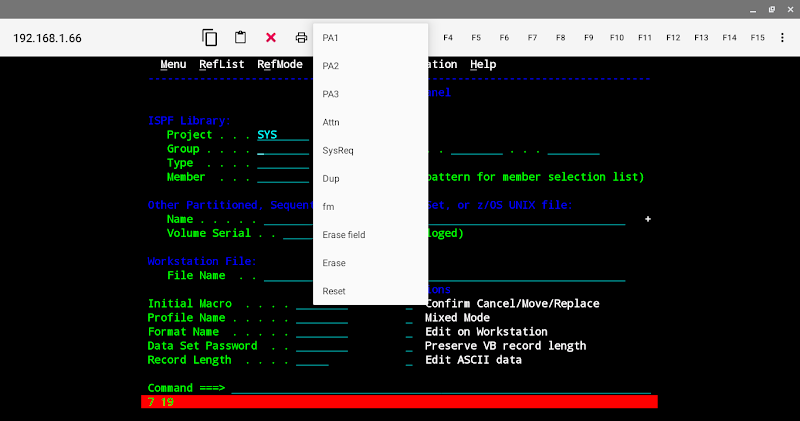Click the copy icon in toolbar
Image resolution: width=800 pixels, height=421 pixels.
[x=210, y=38]
